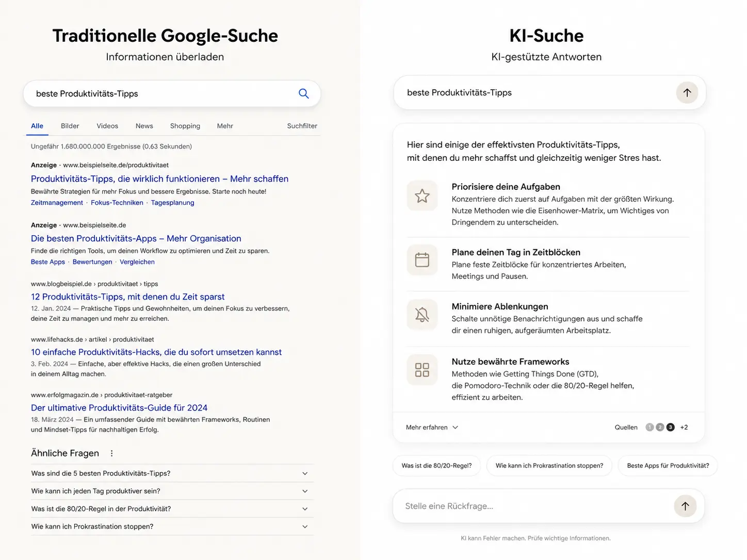
Task: Click calendar icon beside Plane deinen Tag
Action: click(422, 260)
